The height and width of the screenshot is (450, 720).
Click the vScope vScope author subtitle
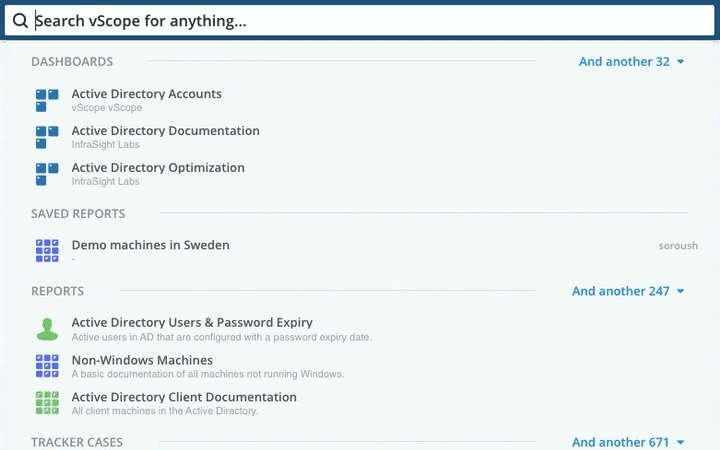[107, 108]
